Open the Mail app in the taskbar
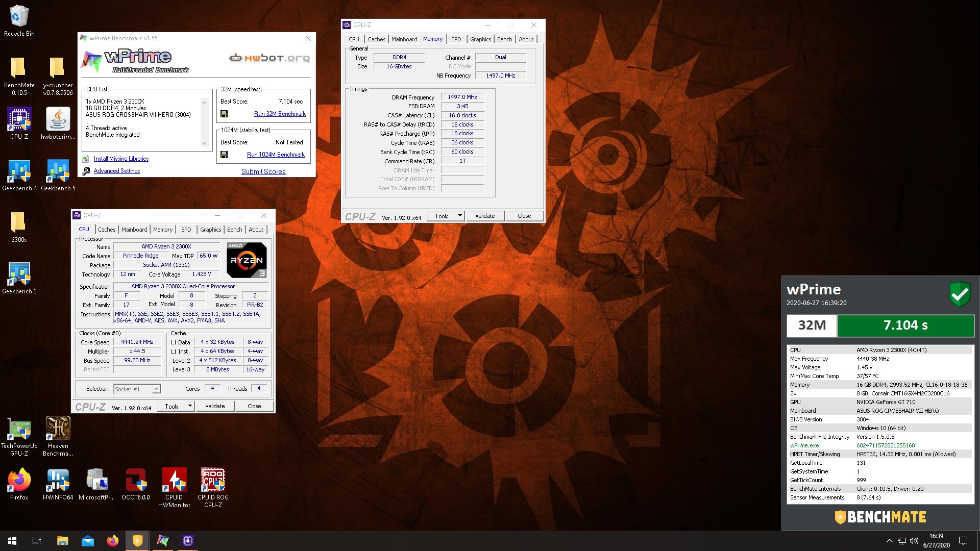980x551 pixels. (88, 541)
